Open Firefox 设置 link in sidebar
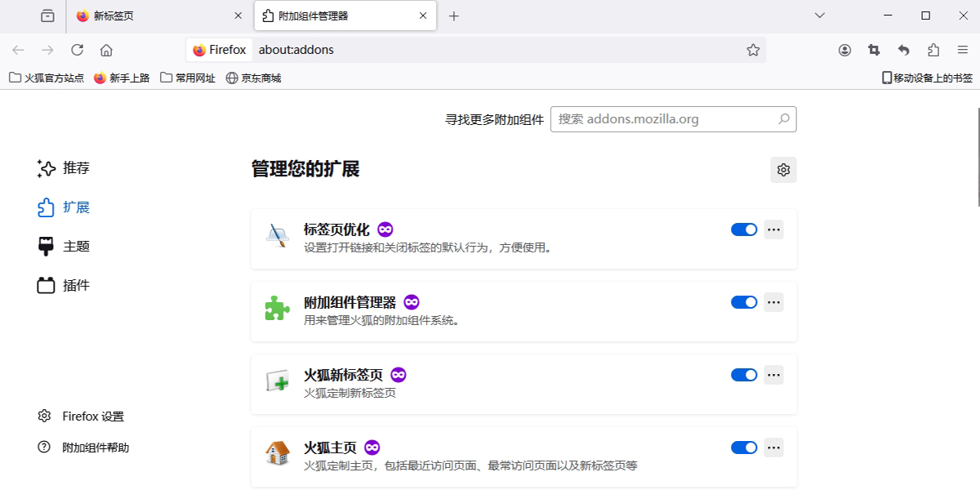 click(81, 416)
